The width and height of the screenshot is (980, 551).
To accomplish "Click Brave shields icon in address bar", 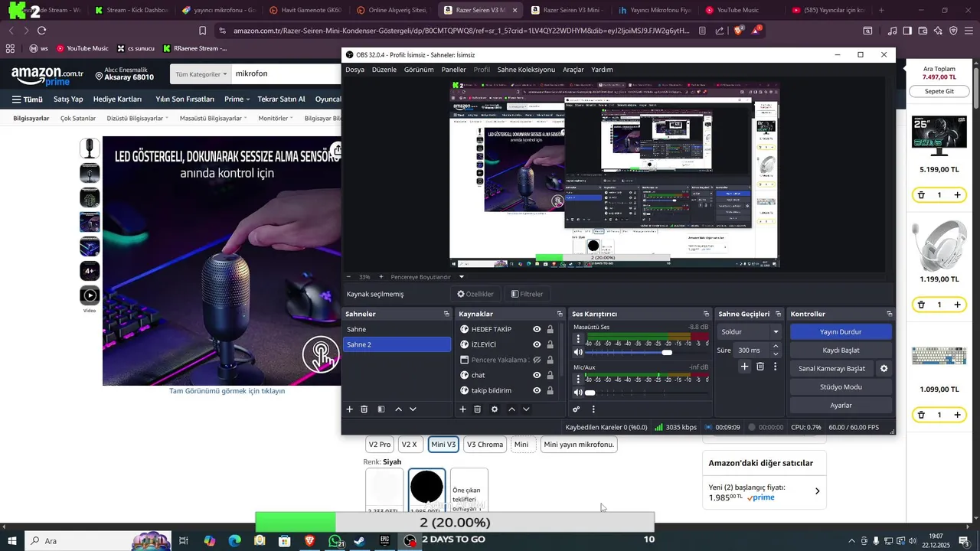I will pyautogui.click(x=738, y=31).
